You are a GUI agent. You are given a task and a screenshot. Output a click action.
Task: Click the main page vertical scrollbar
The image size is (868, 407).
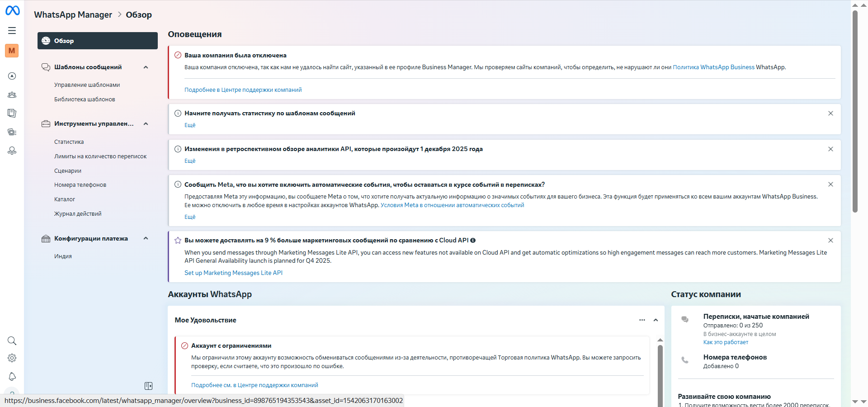click(855, 113)
